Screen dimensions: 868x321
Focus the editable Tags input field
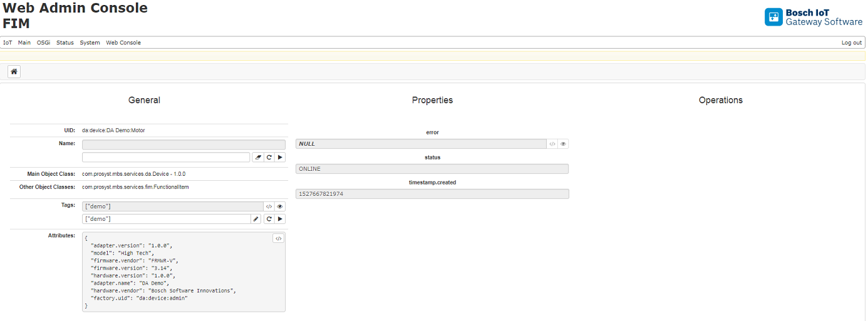coord(167,219)
